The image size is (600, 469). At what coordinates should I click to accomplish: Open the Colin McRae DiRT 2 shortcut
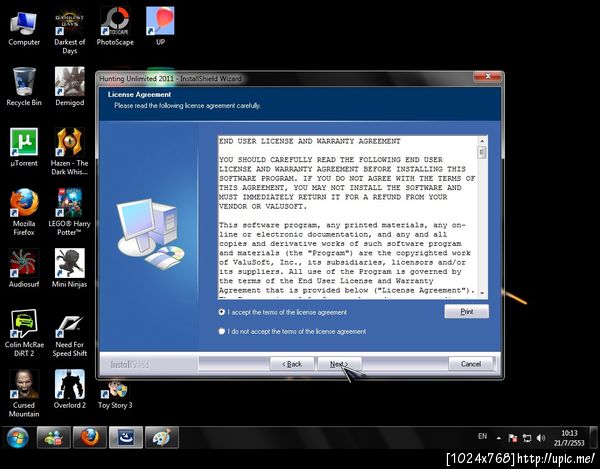coord(24,333)
